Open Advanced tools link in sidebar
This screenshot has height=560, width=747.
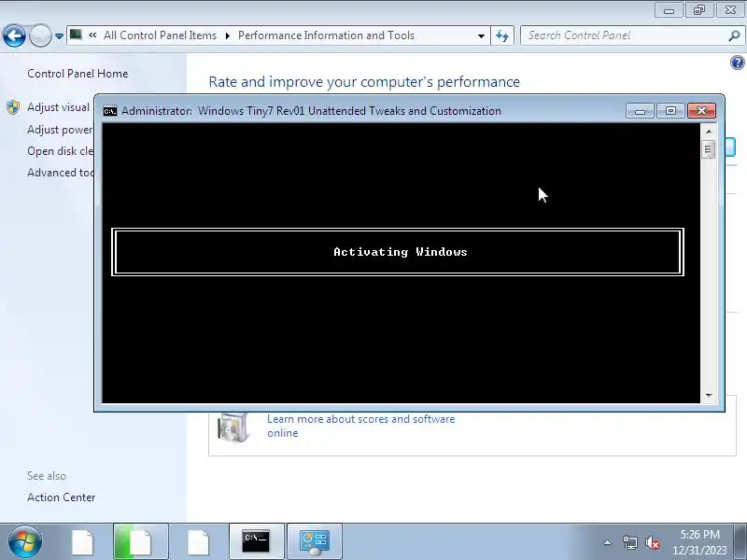[60, 173]
